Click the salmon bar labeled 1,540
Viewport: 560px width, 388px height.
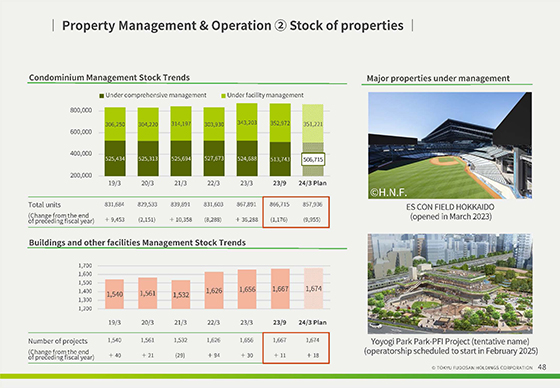(115, 294)
